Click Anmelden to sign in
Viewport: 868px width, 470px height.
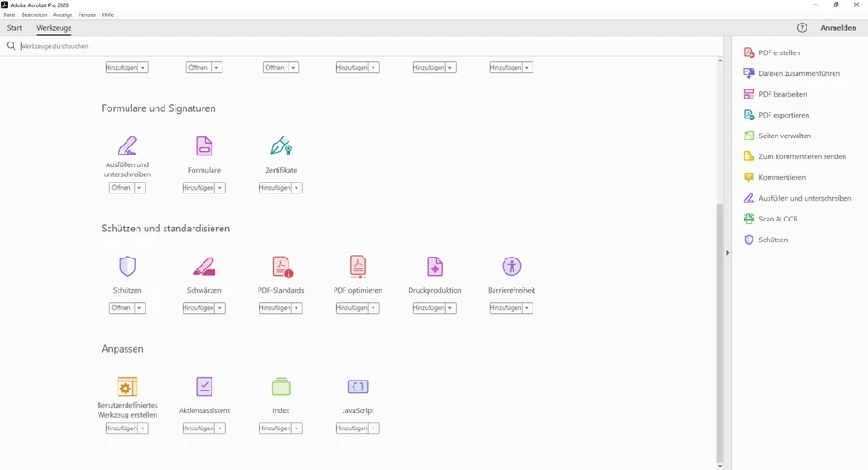coord(838,28)
